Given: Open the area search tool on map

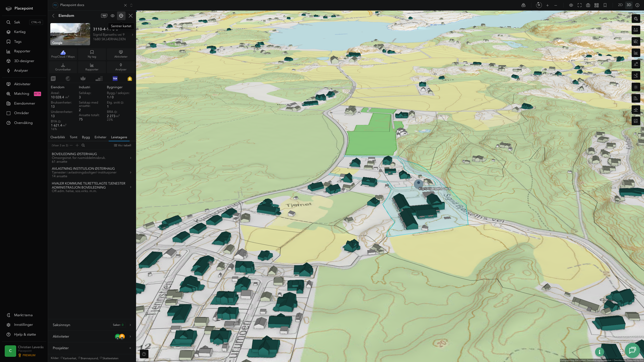Looking at the screenshot, I should (x=636, y=41).
